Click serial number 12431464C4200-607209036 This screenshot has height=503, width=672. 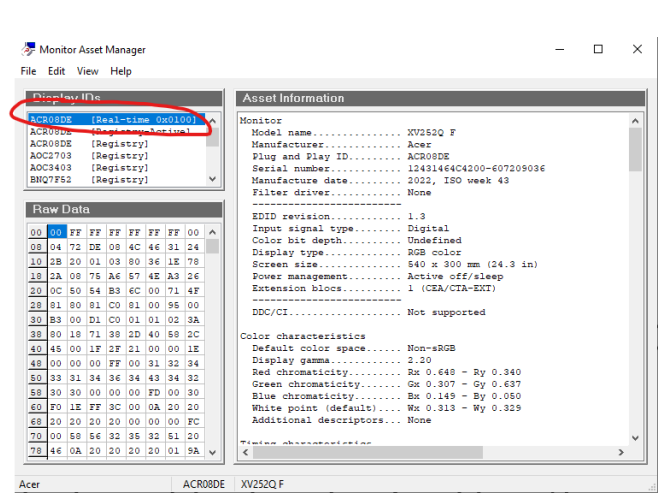(x=476, y=169)
